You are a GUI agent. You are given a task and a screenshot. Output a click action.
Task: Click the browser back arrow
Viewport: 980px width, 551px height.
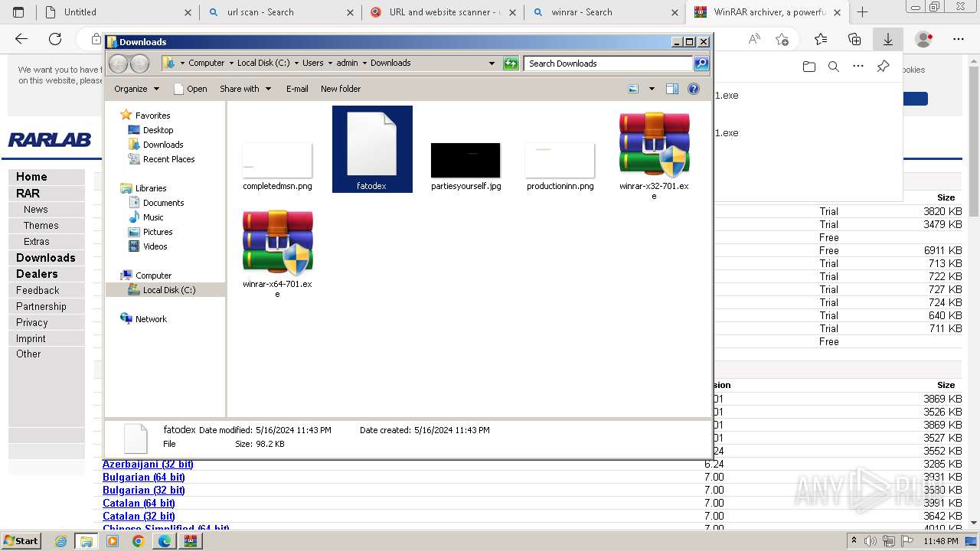[x=21, y=39]
